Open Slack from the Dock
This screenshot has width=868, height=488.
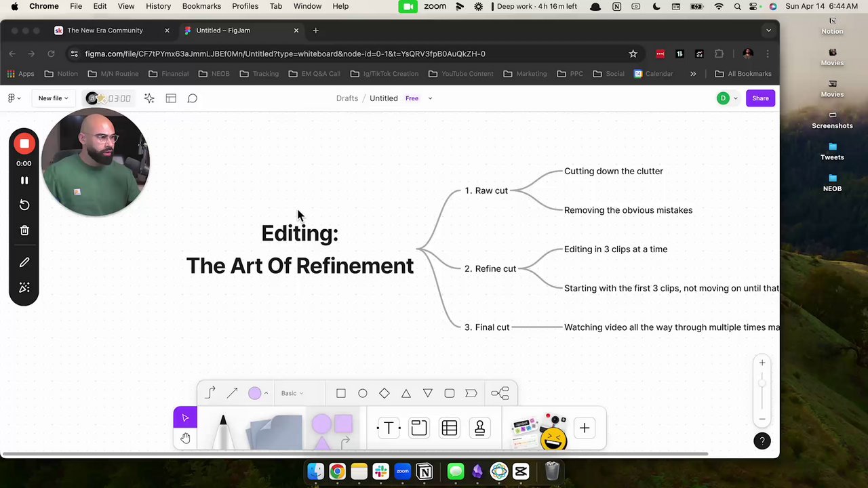click(380, 471)
